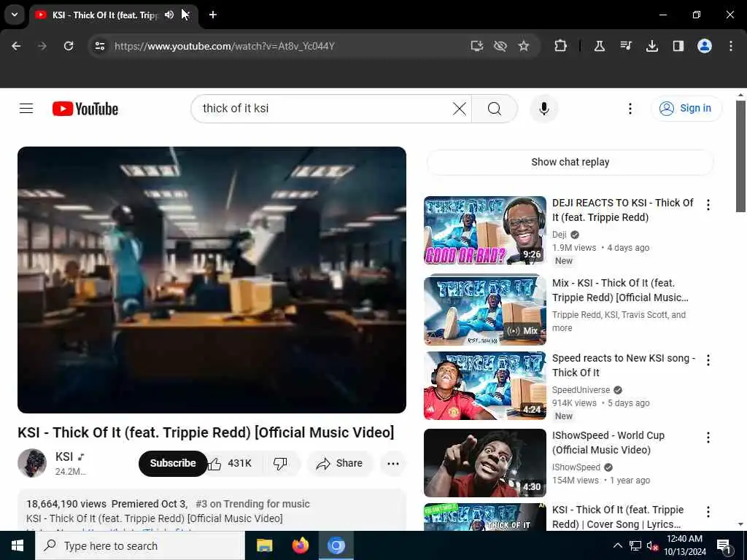Screen dimensions: 747x560
Task: Open IShowSpeed - World Cup video title
Action: (x=608, y=443)
